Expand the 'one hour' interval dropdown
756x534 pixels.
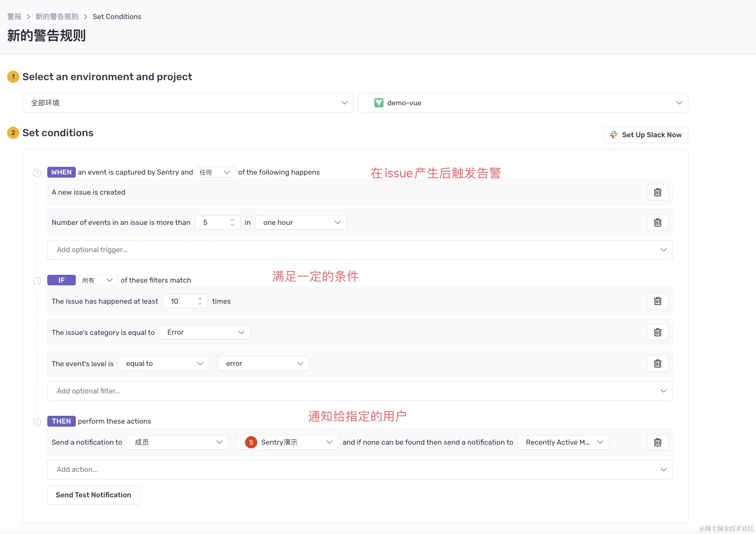[300, 222]
